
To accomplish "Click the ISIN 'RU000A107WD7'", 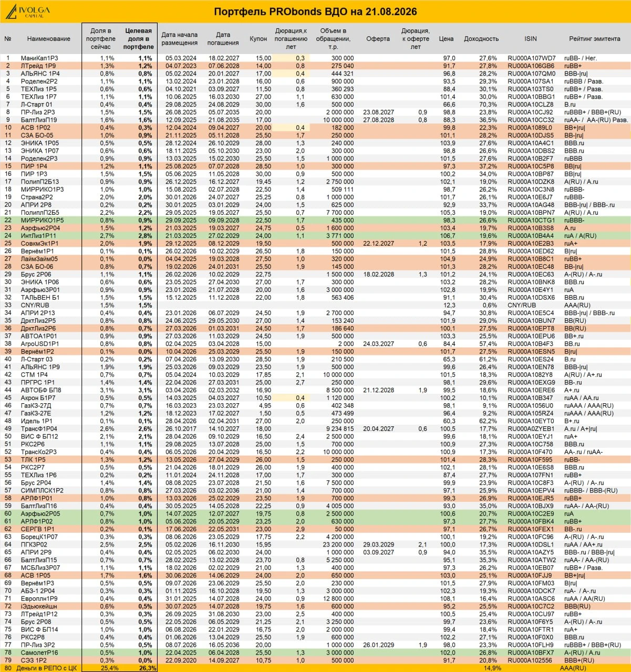I will tap(531, 58).
